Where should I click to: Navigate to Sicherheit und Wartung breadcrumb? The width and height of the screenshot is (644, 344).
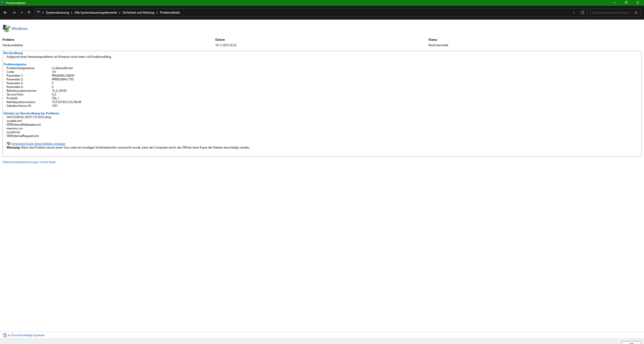tap(138, 13)
